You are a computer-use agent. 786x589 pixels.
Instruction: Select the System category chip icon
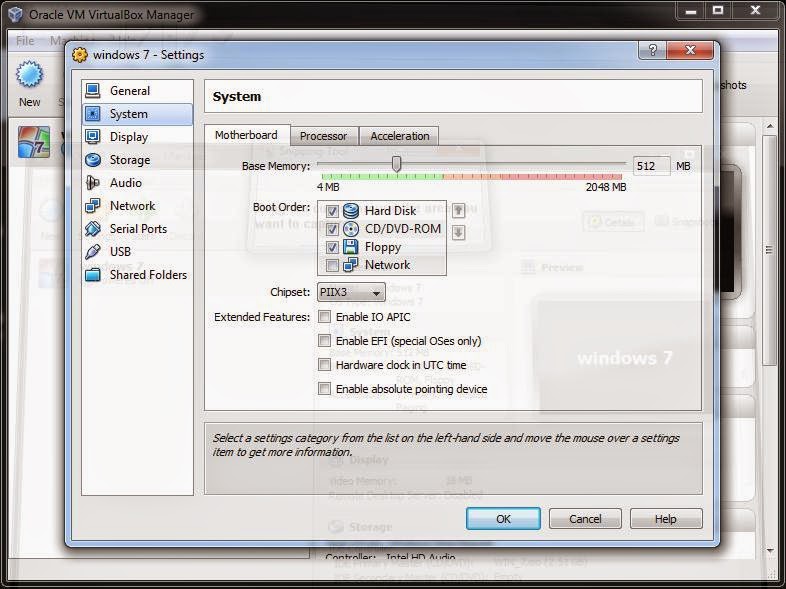click(x=93, y=114)
